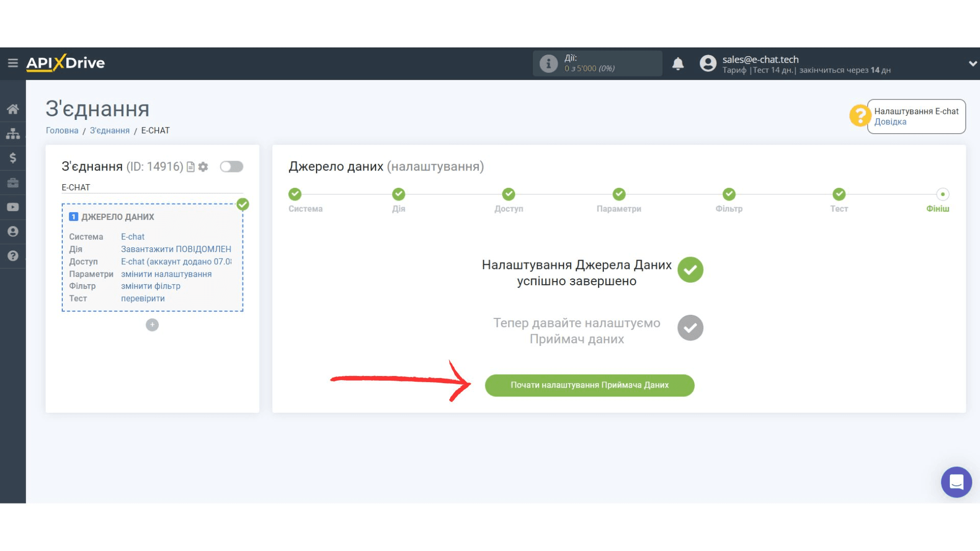This screenshot has height=551, width=980.
Task: Open billing dollar icon in sidebar
Action: [13, 158]
